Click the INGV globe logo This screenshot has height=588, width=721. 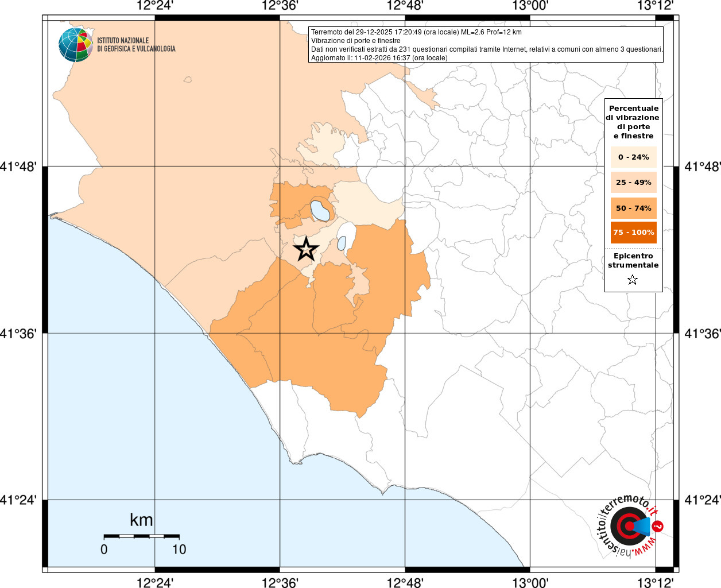click(76, 45)
